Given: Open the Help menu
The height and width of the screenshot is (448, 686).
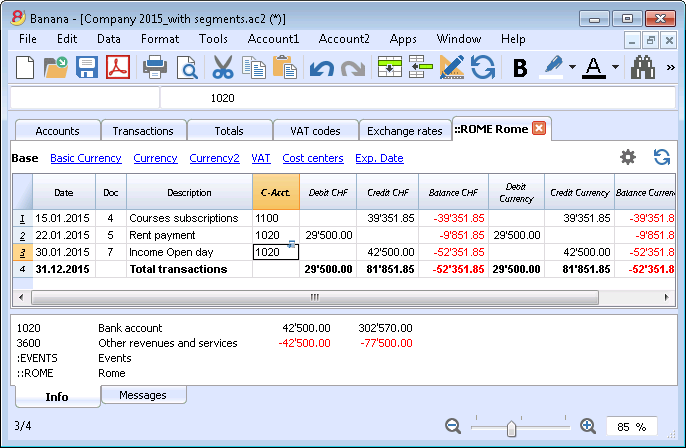Looking at the screenshot, I should [513, 39].
